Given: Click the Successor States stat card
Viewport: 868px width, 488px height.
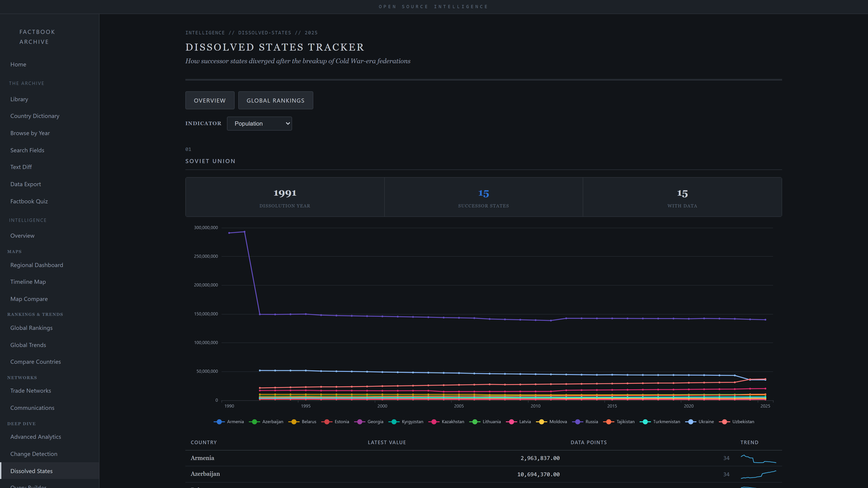Looking at the screenshot, I should pyautogui.click(x=483, y=197).
